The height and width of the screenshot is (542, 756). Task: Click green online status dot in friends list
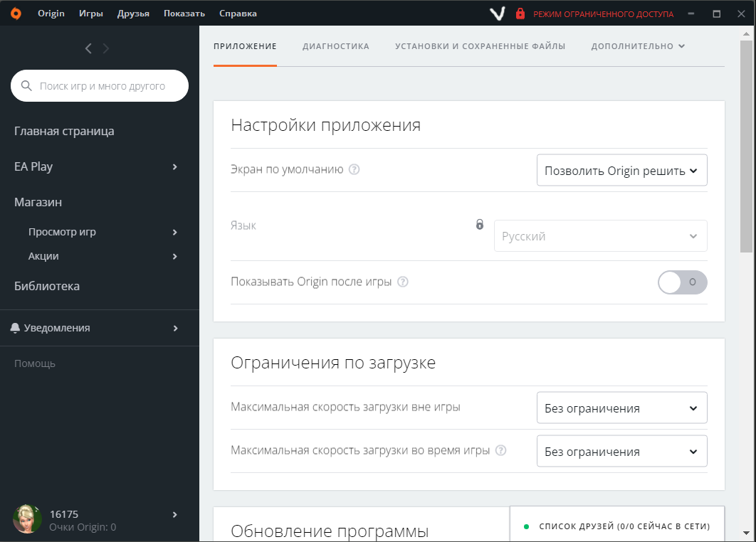[x=527, y=526]
